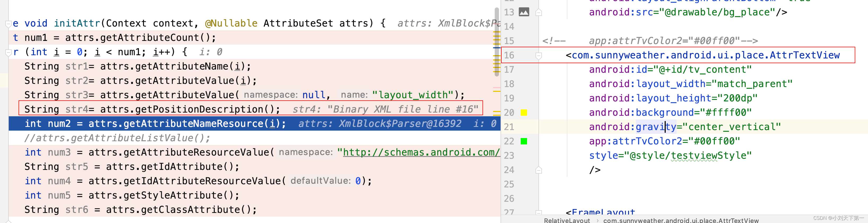868x223 pixels.
Task: Click the green color swatch on line 22
Action: 524,141
